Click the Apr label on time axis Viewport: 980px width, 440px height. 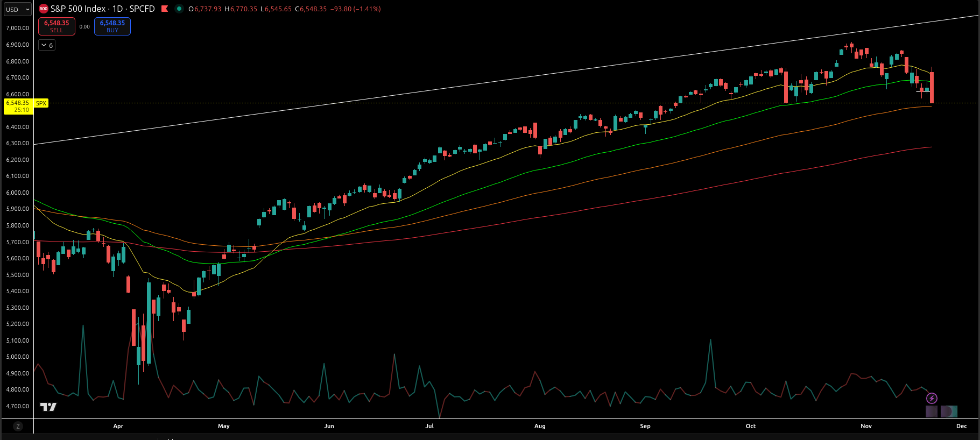[x=118, y=426]
